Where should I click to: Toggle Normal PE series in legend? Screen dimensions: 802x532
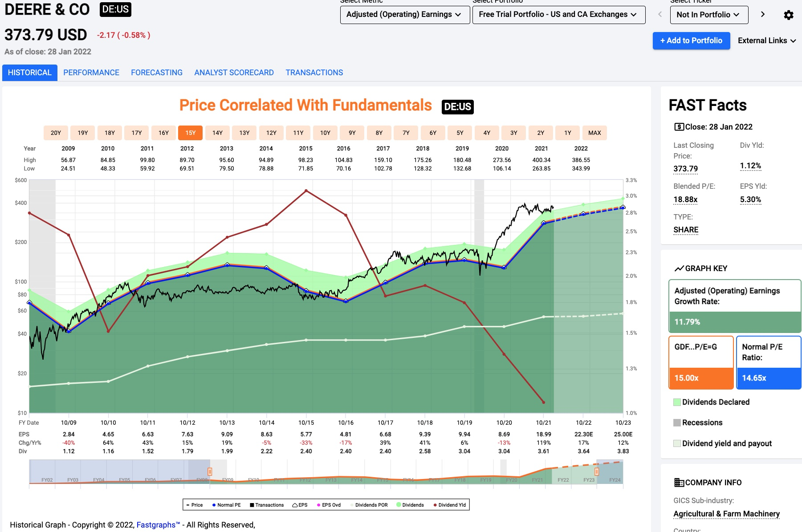(x=226, y=505)
